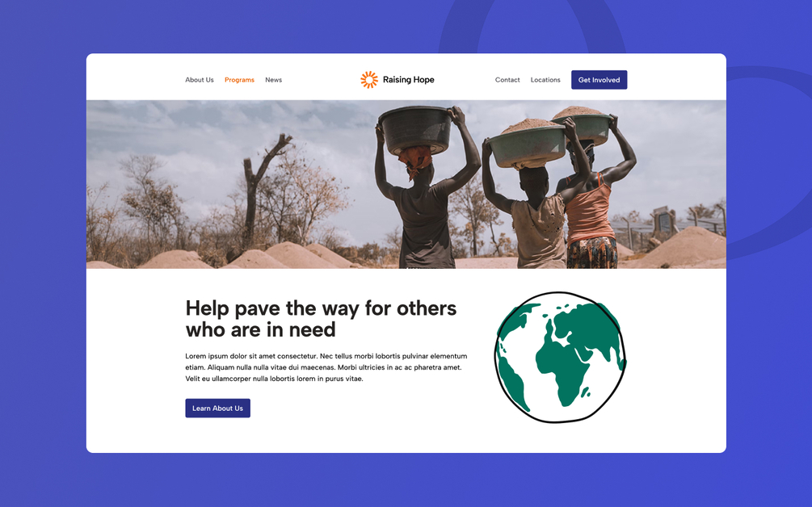Screen dimensions: 812x507
Task: Go to the News page link
Action: (273, 80)
